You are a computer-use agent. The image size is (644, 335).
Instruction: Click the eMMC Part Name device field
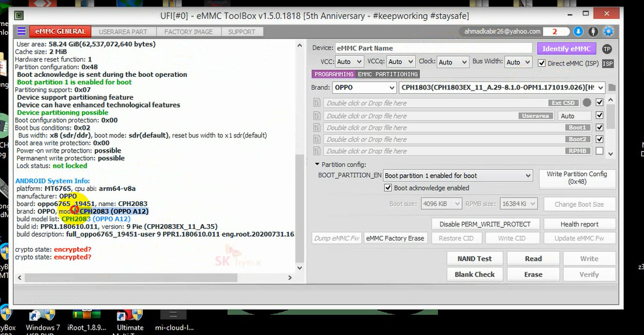point(433,48)
